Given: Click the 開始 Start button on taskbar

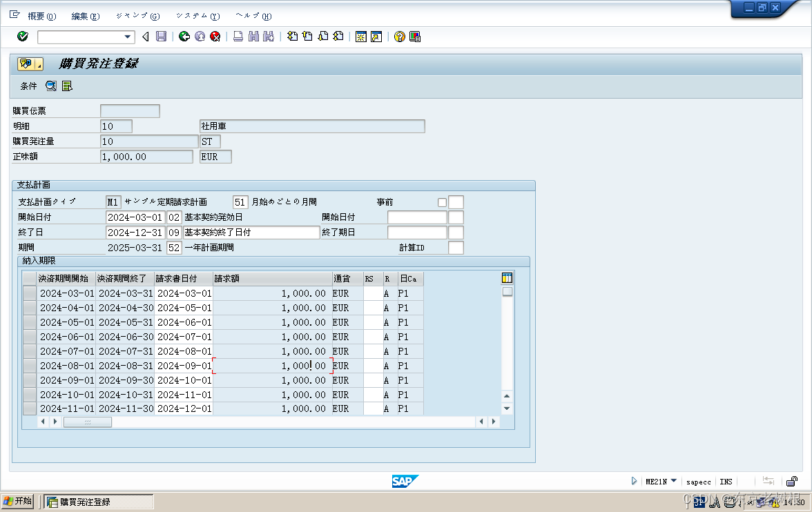Looking at the screenshot, I should point(17,501).
